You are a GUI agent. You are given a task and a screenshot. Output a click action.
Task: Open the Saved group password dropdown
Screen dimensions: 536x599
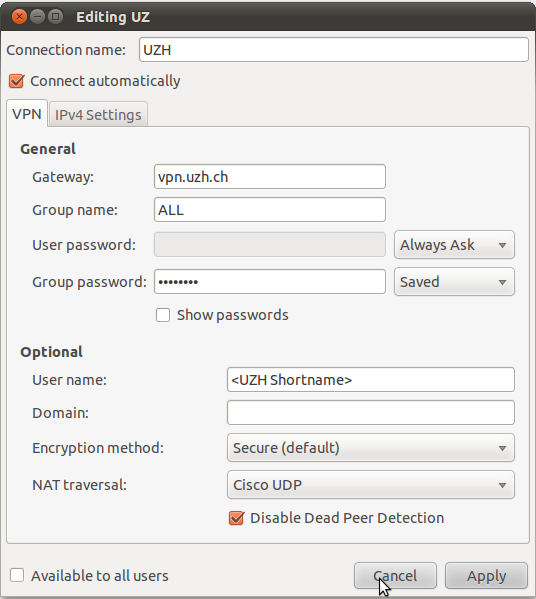pyautogui.click(x=454, y=282)
